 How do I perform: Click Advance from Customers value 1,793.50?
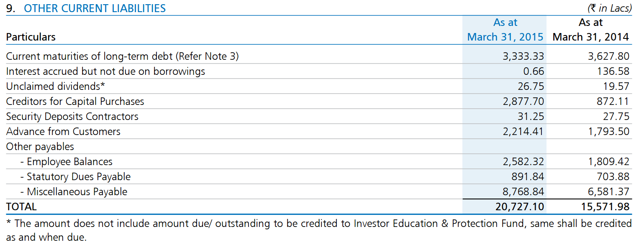[608, 132]
